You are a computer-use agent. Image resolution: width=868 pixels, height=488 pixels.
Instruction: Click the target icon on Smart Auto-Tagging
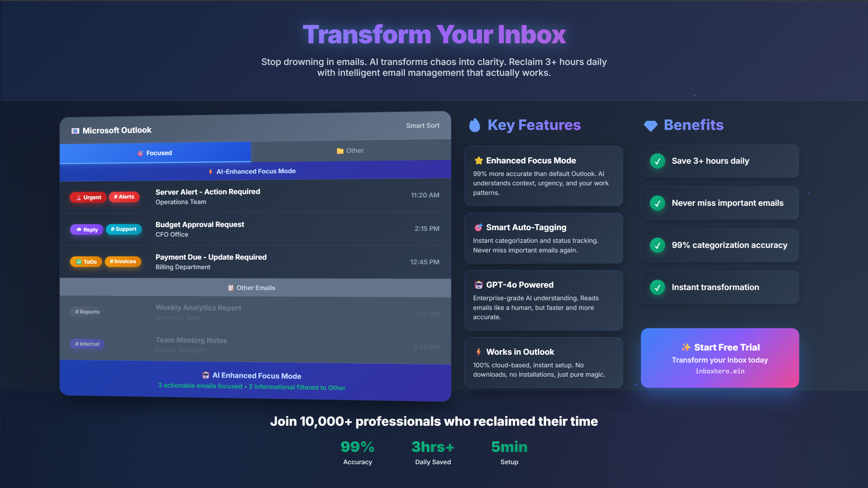tap(478, 228)
